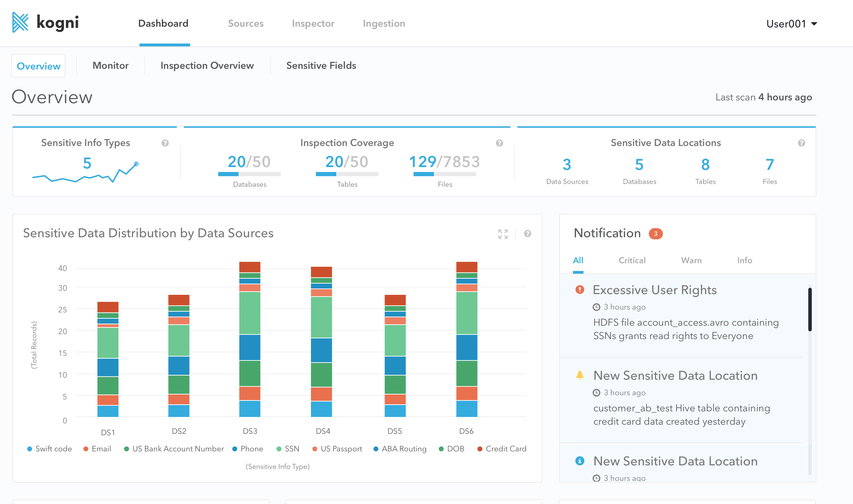Filter notifications by Critical
This screenshot has width=853, height=504.
(x=632, y=260)
